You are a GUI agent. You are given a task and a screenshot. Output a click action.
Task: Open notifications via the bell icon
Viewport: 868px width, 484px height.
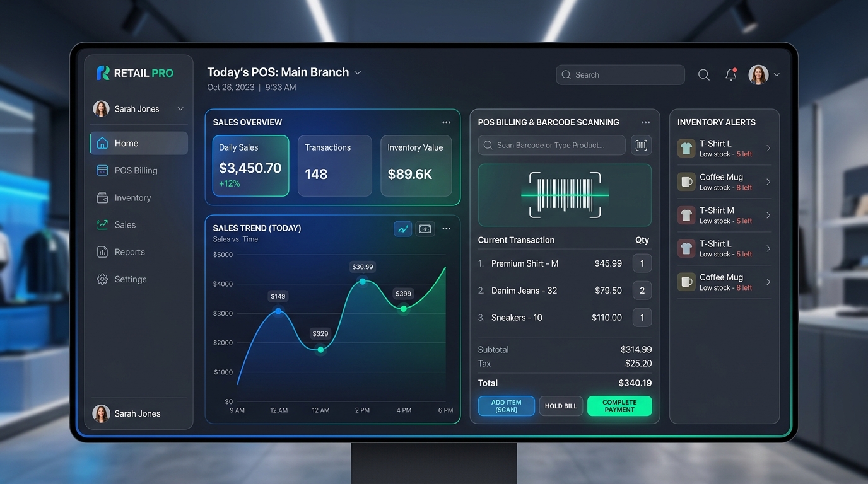pos(731,74)
